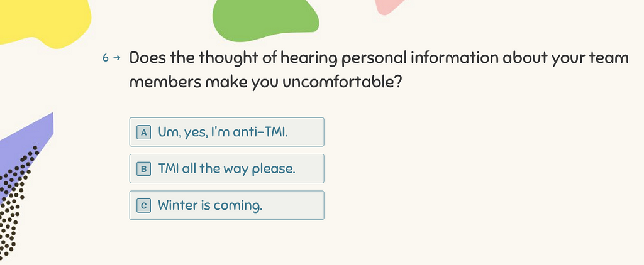
Task: Select the answer "Um, yes, I'm anti-TMI."
Action: pyautogui.click(x=226, y=132)
